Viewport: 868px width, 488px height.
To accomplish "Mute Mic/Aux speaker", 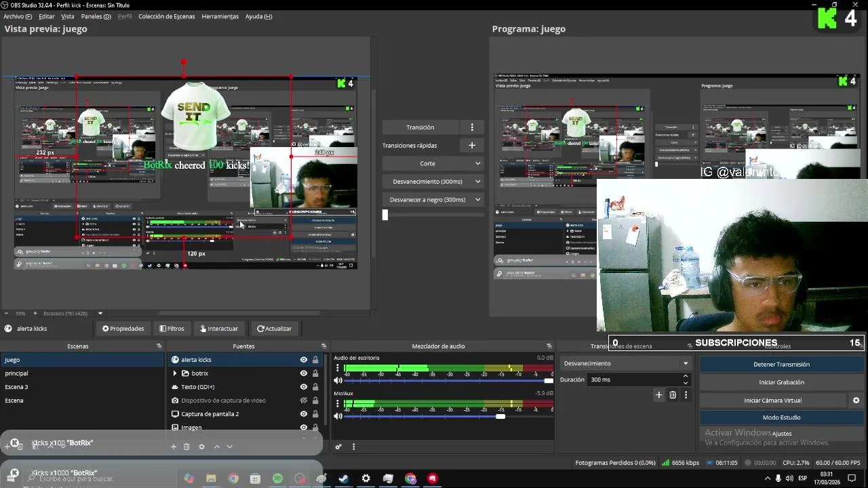I will 338,416.
